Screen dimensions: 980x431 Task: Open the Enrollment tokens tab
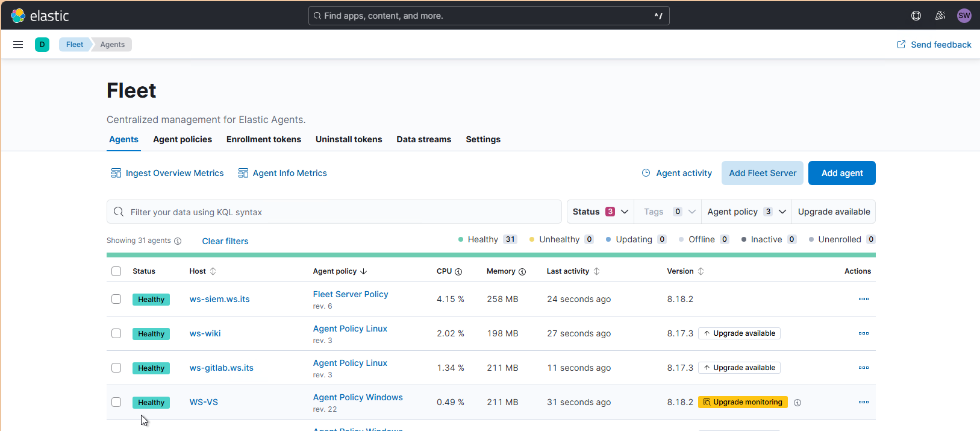click(x=264, y=139)
